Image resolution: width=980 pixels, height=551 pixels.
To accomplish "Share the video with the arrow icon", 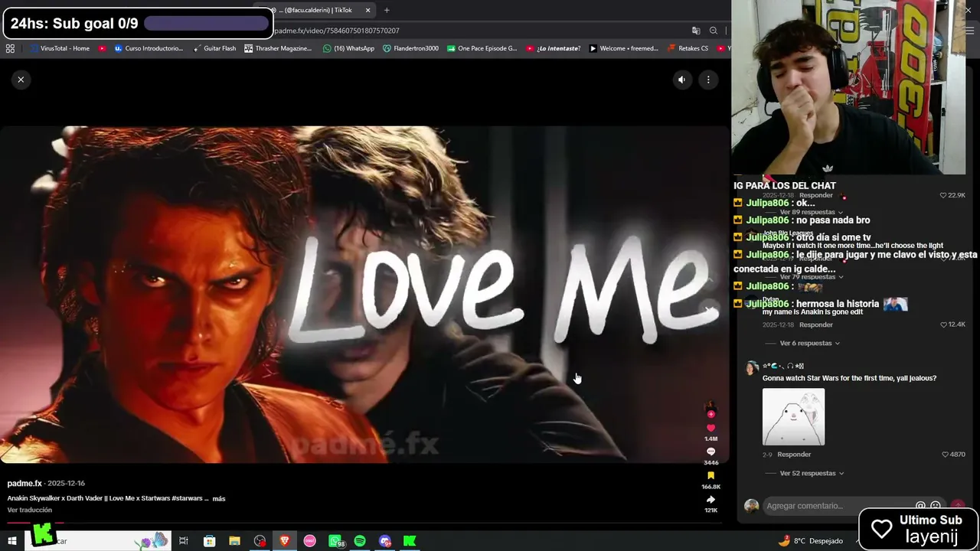I will click(710, 500).
